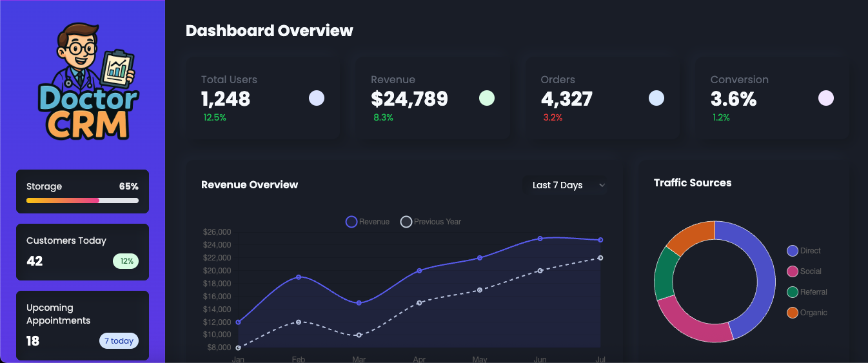Click the 12% Customers Today badge
Image resolution: width=868 pixels, height=363 pixels.
(126, 261)
